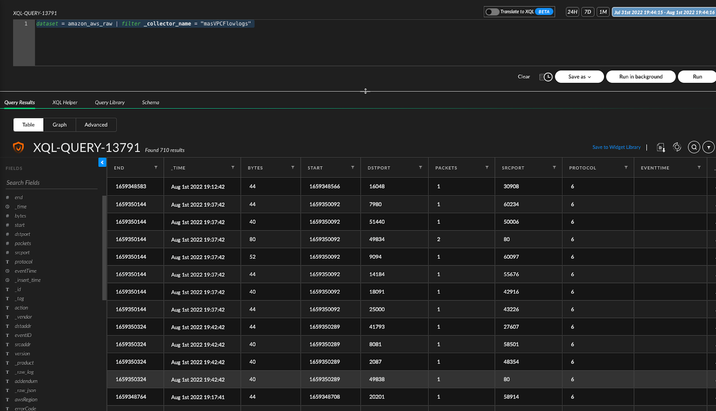Switch to the Graph view tab
Image resolution: width=716 pixels, height=411 pixels.
click(x=60, y=125)
